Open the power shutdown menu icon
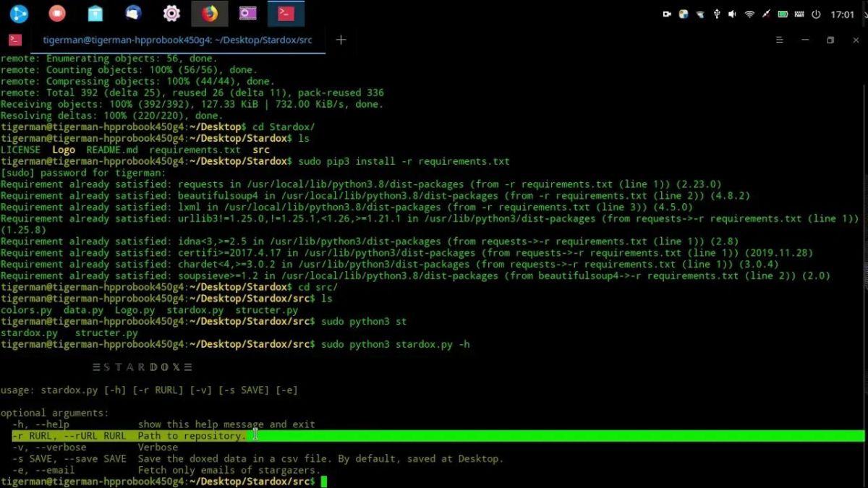868x488 pixels. [816, 14]
